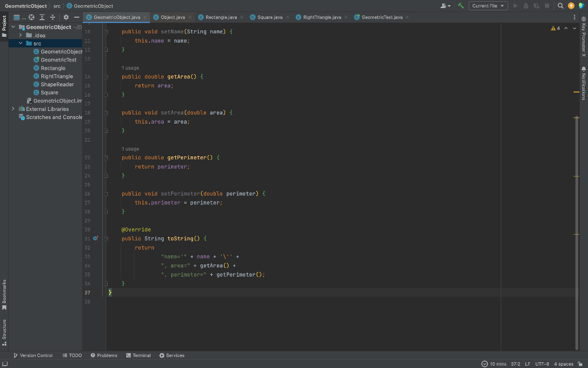
Task: Open the Current File run configuration dropdown
Action: 488,6
